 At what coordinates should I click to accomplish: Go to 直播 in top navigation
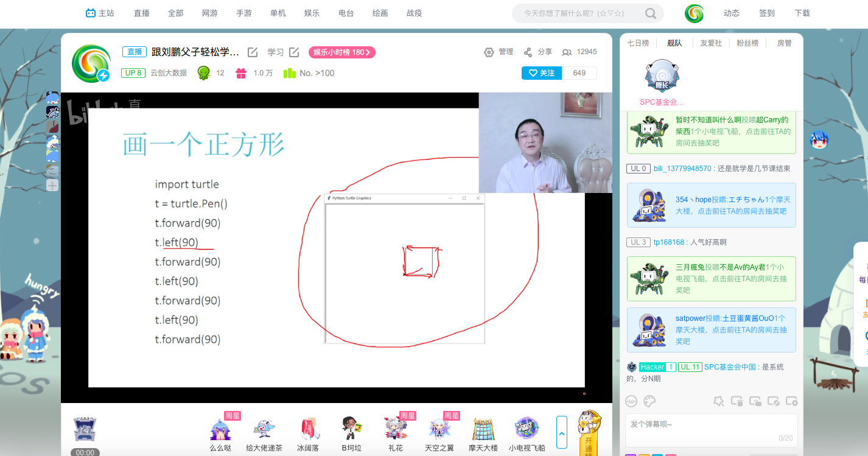coord(142,13)
